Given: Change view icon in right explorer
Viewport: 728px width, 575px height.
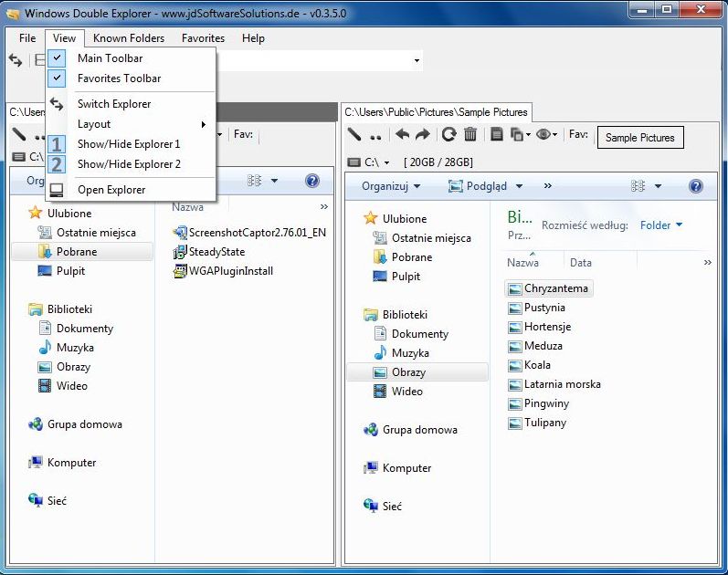Looking at the screenshot, I should (x=638, y=186).
